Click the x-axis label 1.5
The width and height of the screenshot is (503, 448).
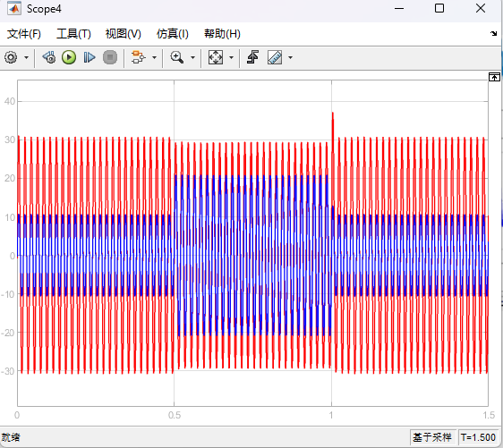[489, 415]
